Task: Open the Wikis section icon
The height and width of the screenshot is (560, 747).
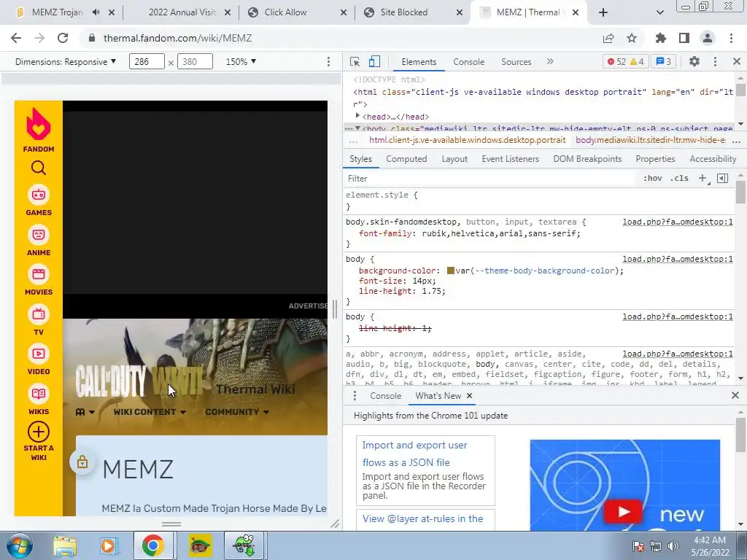Action: pyautogui.click(x=39, y=394)
